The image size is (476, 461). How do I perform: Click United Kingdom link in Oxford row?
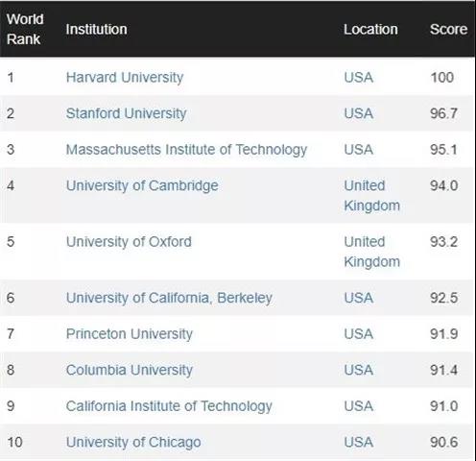click(x=372, y=252)
